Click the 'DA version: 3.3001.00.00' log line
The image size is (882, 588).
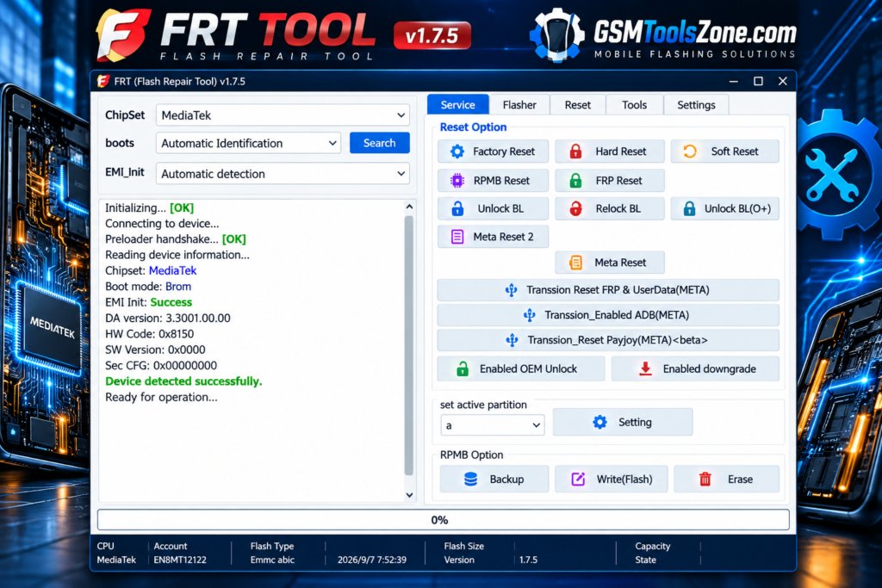pos(168,319)
